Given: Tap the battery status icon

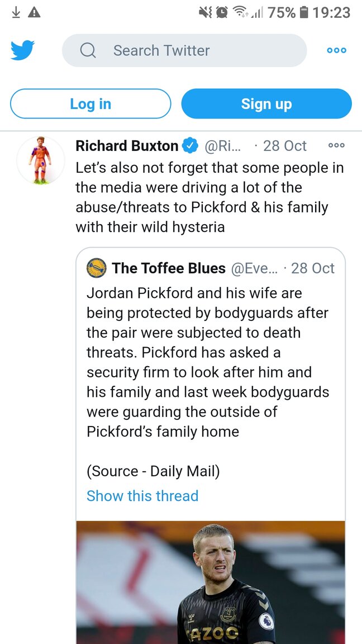Looking at the screenshot, I should [304, 12].
